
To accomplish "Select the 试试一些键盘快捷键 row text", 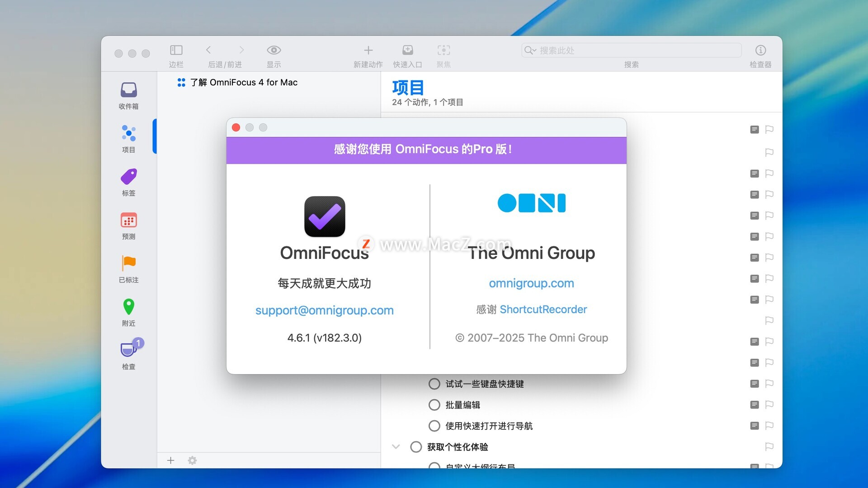I will pyautogui.click(x=485, y=384).
